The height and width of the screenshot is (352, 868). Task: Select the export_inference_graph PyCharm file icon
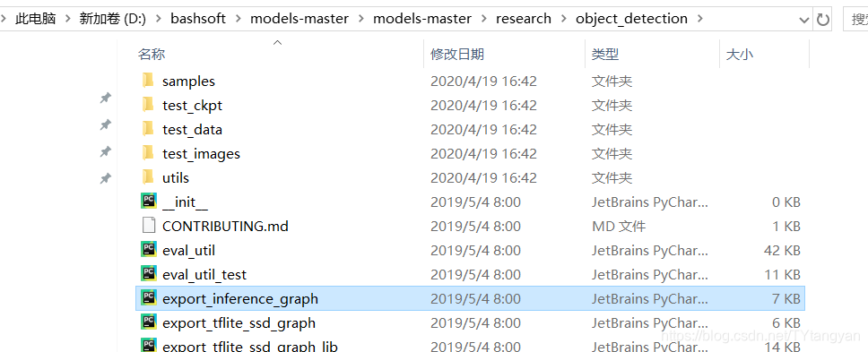(x=148, y=298)
